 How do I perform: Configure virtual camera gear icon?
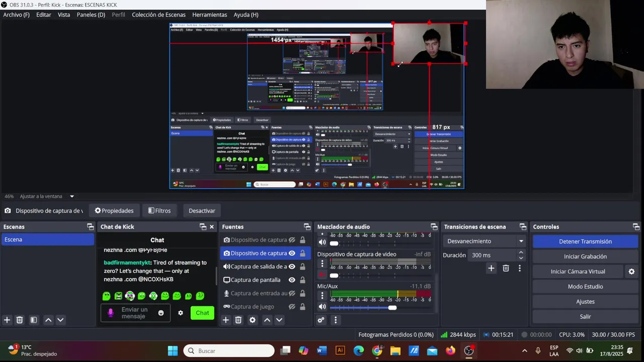tap(631, 271)
